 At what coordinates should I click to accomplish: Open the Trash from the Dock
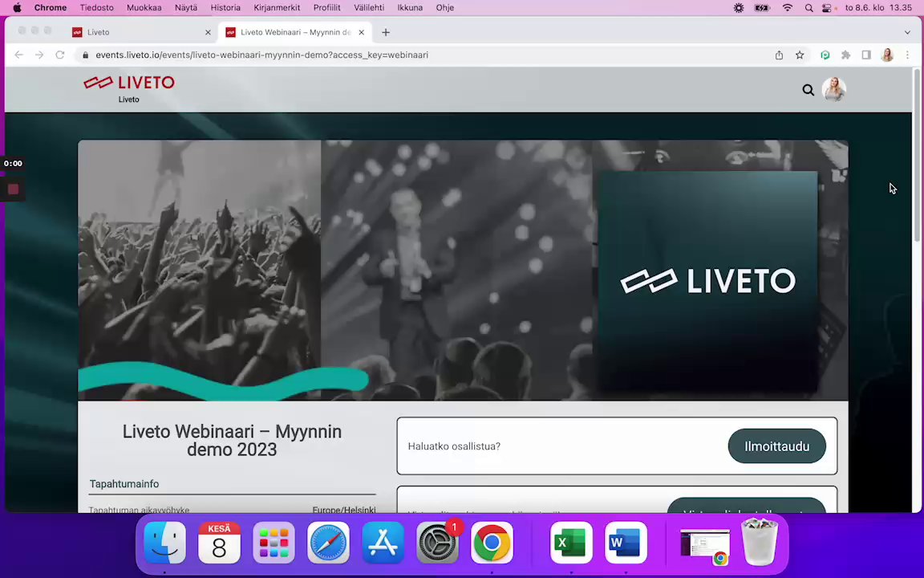tap(760, 543)
